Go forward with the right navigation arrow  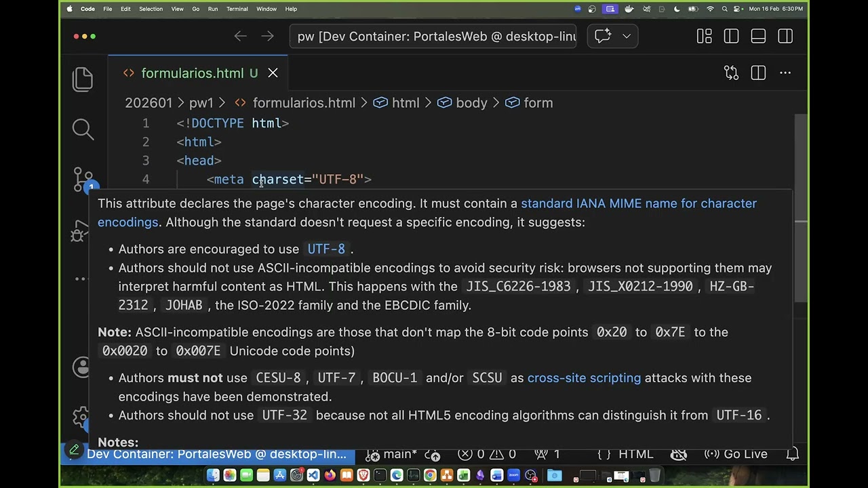(267, 36)
